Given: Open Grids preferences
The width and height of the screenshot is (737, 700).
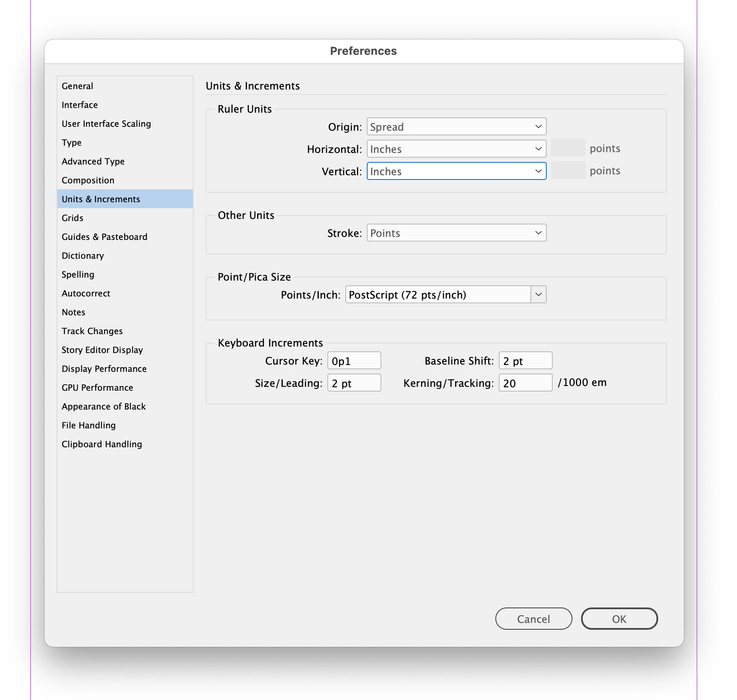Looking at the screenshot, I should point(125,218).
